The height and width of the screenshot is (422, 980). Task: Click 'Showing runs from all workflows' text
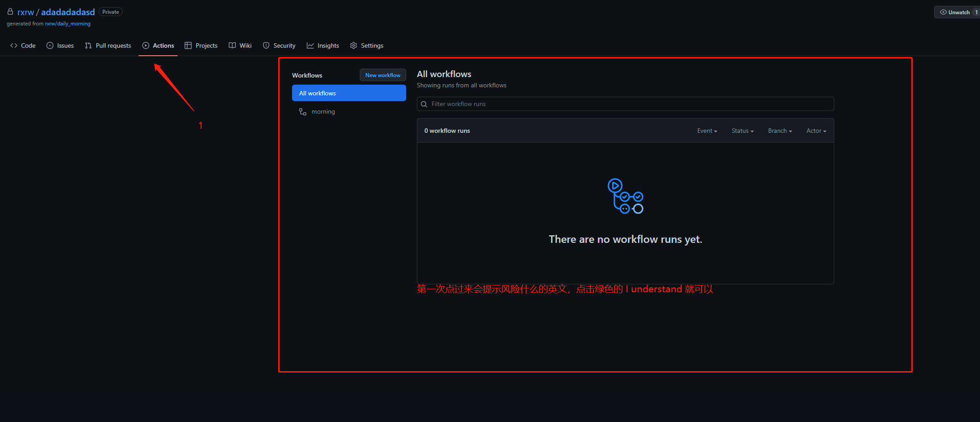click(461, 85)
